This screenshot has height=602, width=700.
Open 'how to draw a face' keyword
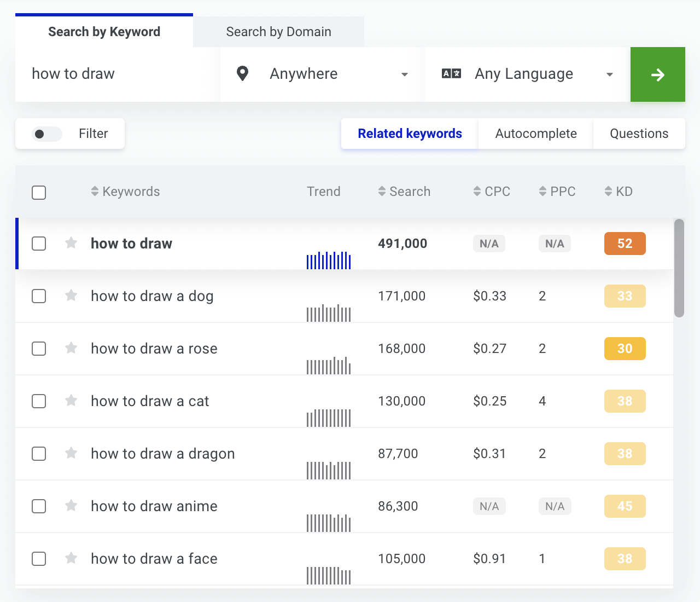(x=154, y=559)
